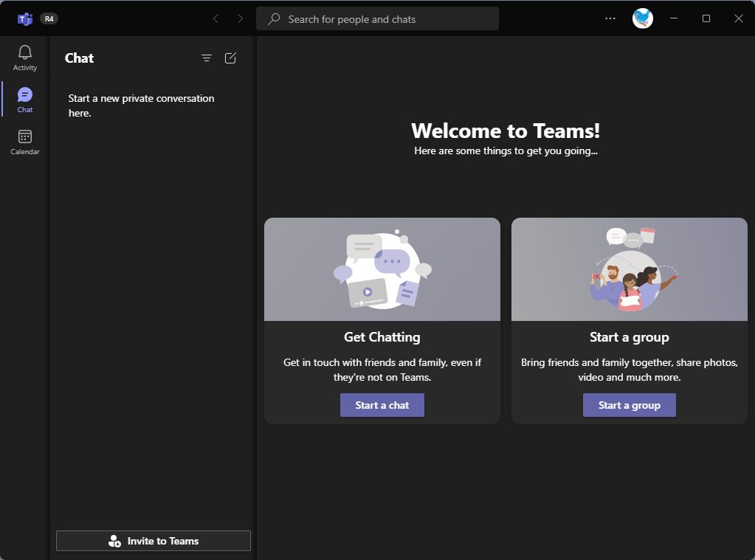Click the Start a group button
Image resolution: width=755 pixels, height=560 pixels.
(630, 405)
